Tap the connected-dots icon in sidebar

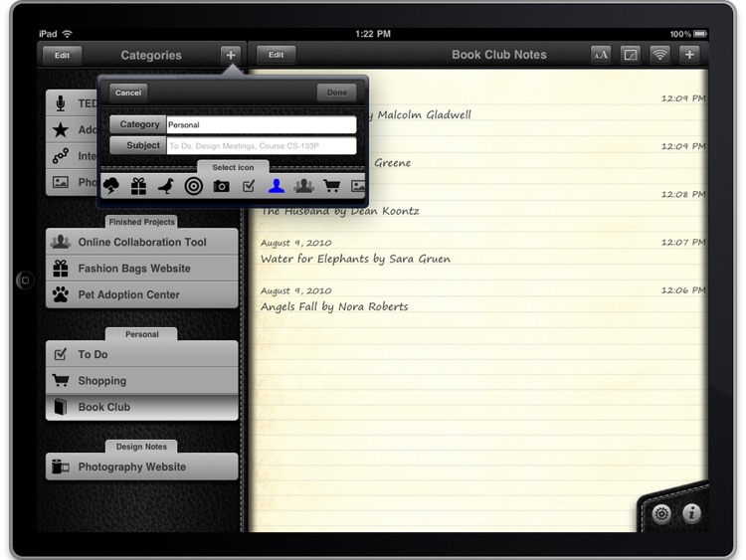(x=61, y=155)
